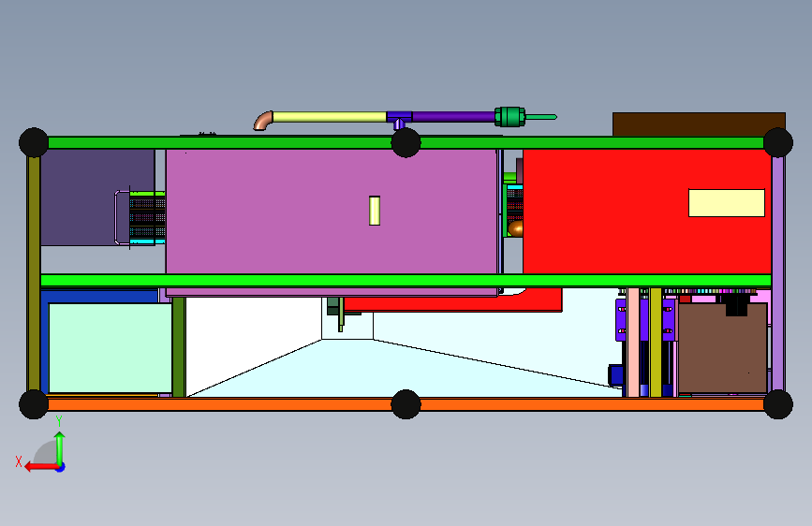Select the dark brown block above the frame

click(699, 124)
